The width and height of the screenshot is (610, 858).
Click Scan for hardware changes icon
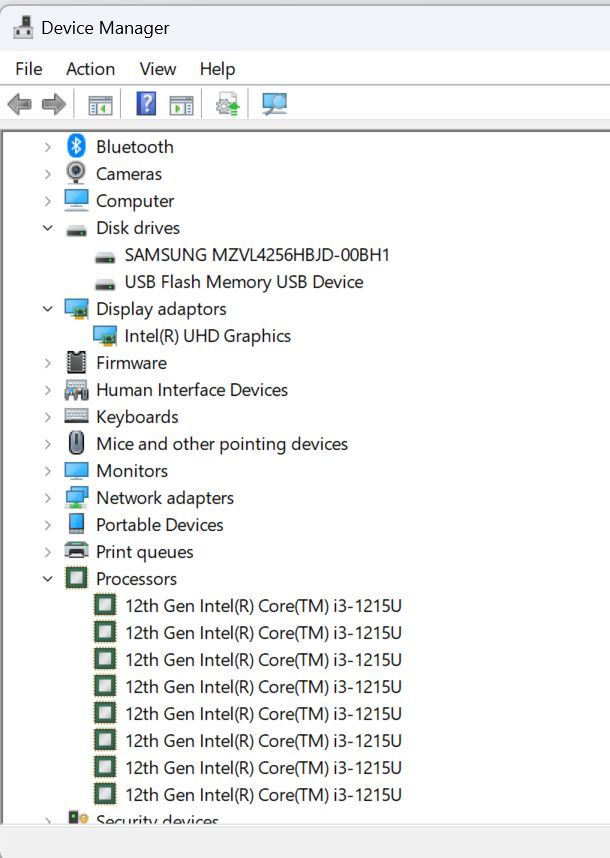[274, 104]
